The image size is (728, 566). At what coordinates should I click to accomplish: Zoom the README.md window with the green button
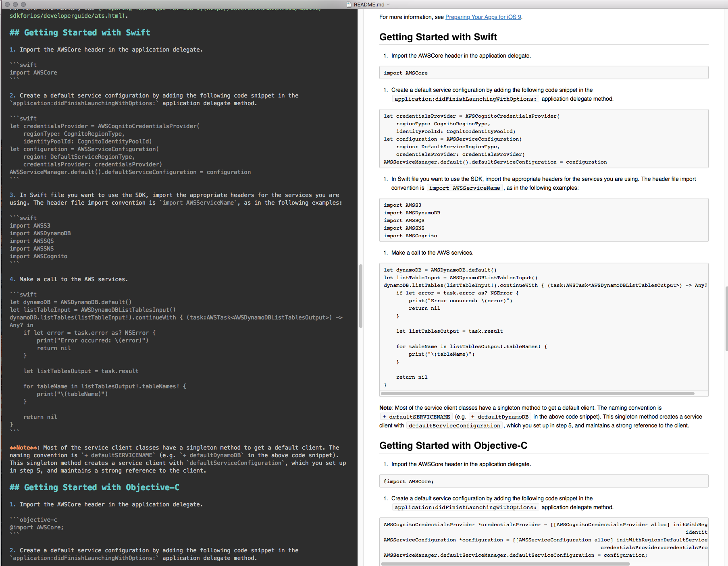pos(23,4)
